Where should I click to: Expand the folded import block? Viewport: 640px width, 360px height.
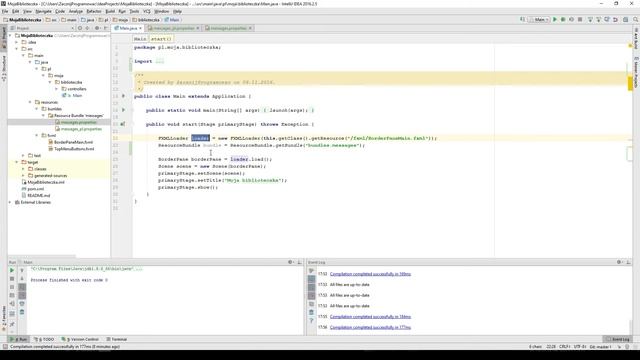[x=160, y=61]
